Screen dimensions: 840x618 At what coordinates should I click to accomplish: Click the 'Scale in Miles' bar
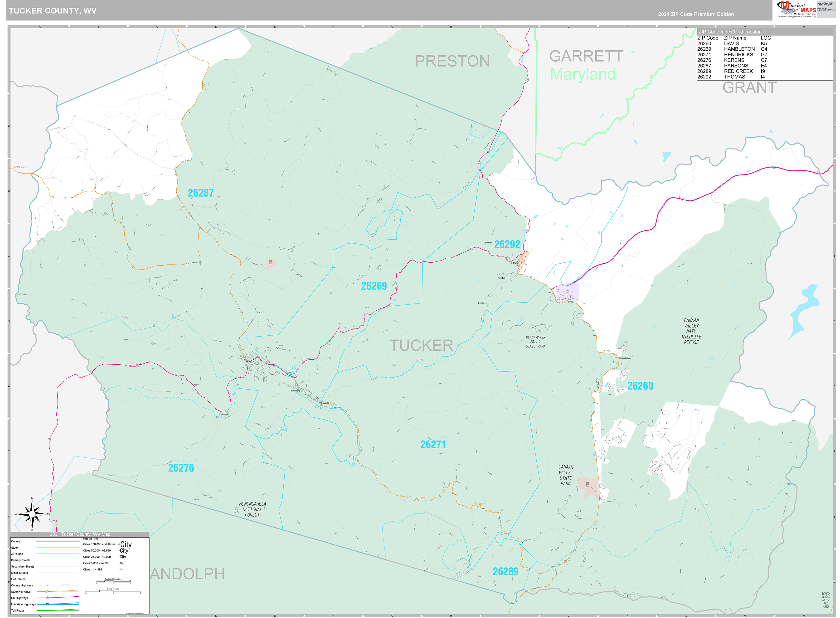pyautogui.click(x=113, y=591)
